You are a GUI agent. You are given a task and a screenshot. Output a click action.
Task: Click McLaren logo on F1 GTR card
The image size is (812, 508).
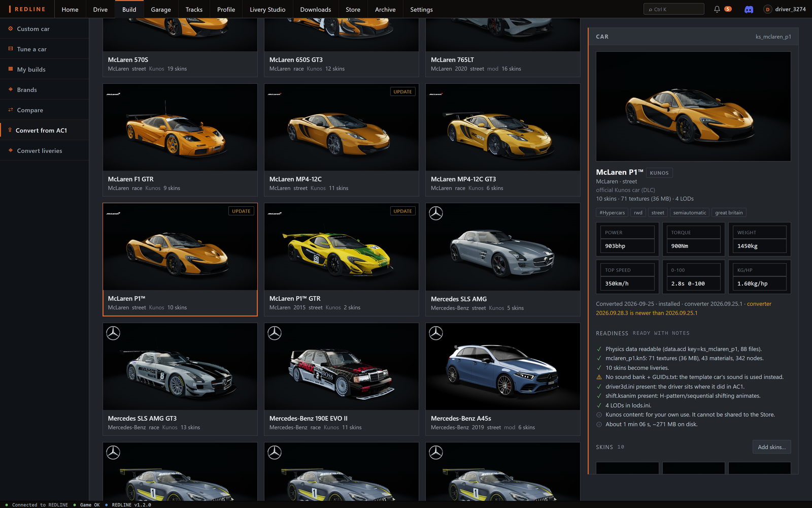(113, 94)
